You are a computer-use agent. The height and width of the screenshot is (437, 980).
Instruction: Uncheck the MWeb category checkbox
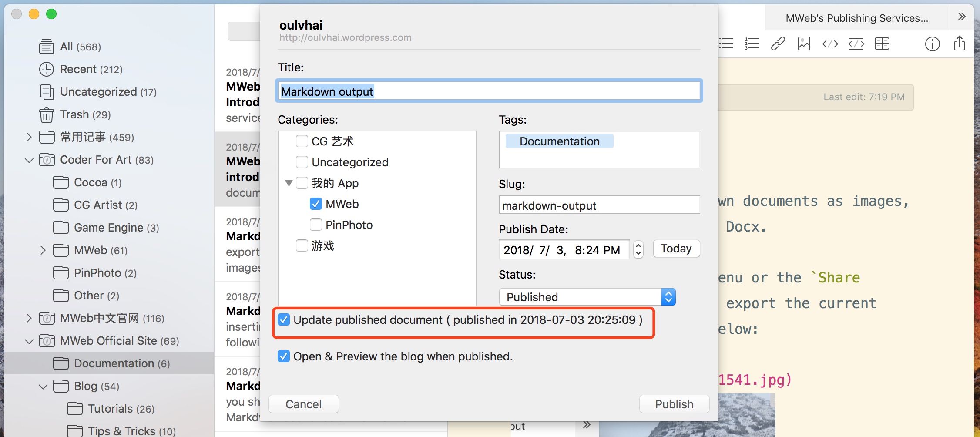click(x=316, y=204)
